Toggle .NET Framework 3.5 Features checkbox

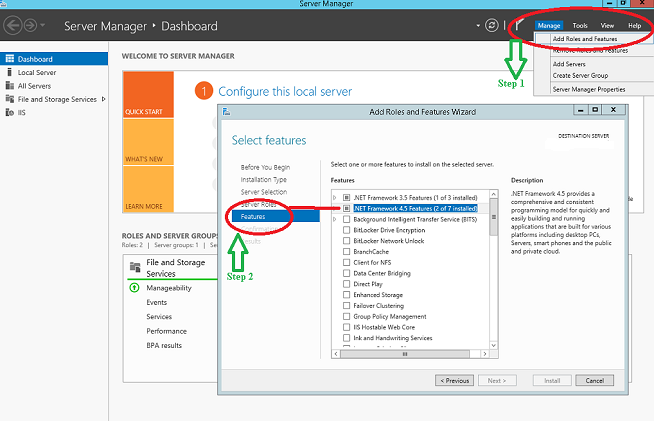(x=346, y=197)
